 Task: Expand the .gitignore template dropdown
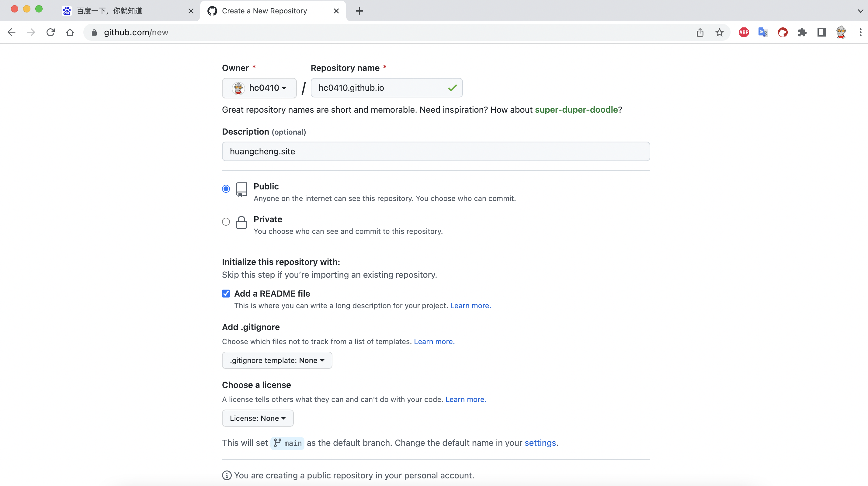277,361
